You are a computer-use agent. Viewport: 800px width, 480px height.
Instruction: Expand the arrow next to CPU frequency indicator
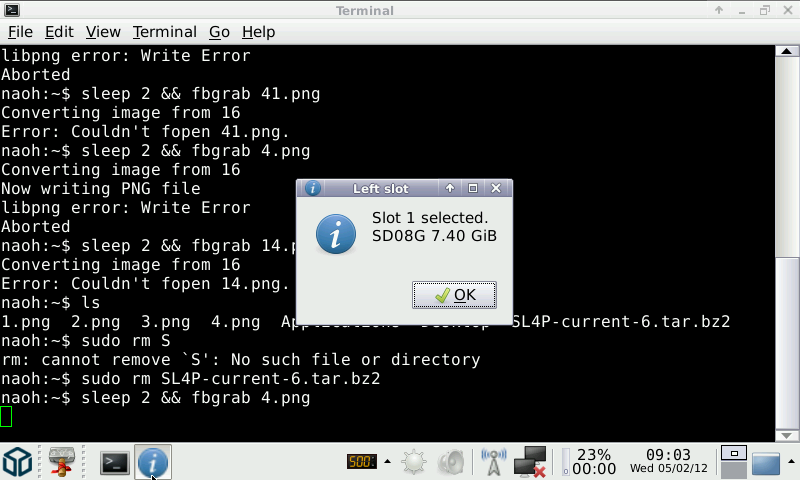click(x=386, y=462)
